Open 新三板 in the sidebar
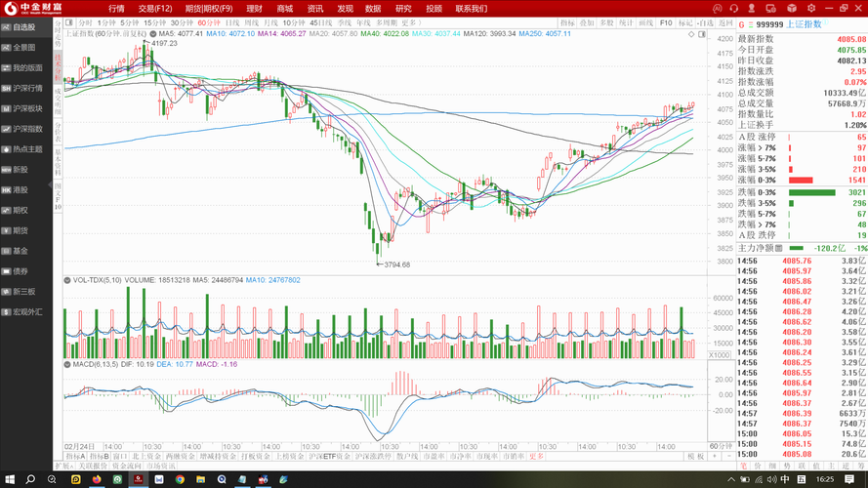 (26, 292)
